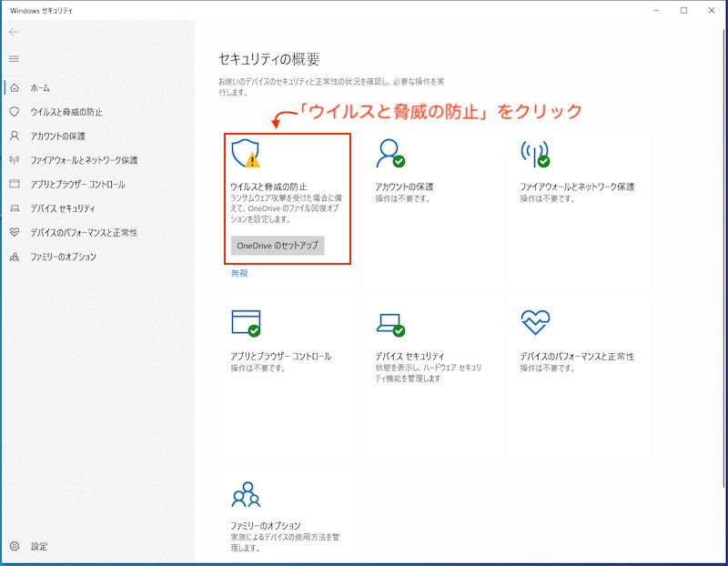Click the family icon beside ファミリーのオプション sidebar
Viewport: 728px width, 566px height.
[15, 257]
